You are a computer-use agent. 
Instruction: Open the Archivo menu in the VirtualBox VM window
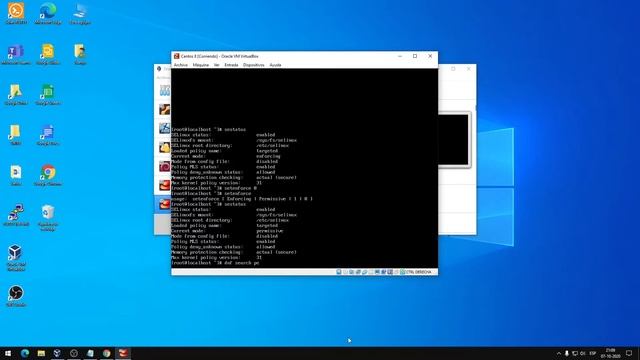180,65
